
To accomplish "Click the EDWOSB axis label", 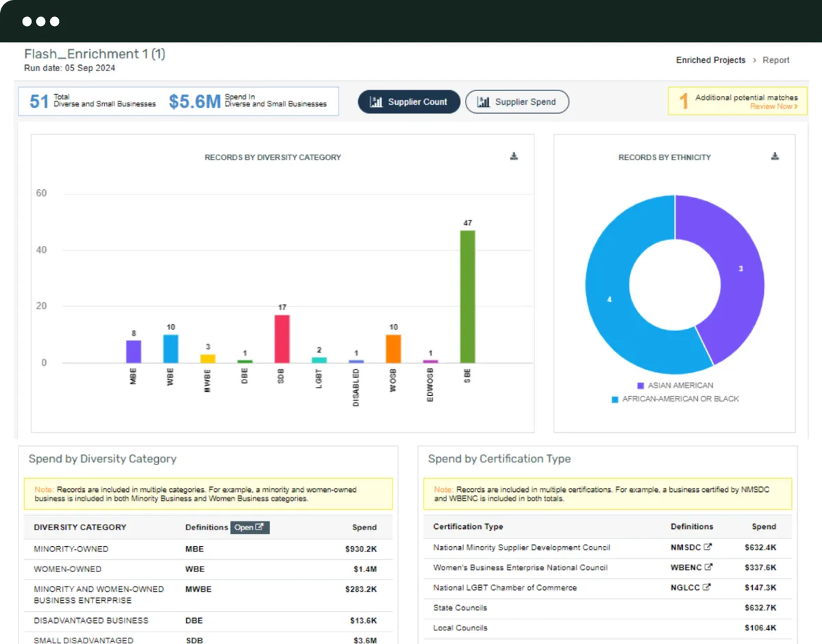I will [430, 385].
